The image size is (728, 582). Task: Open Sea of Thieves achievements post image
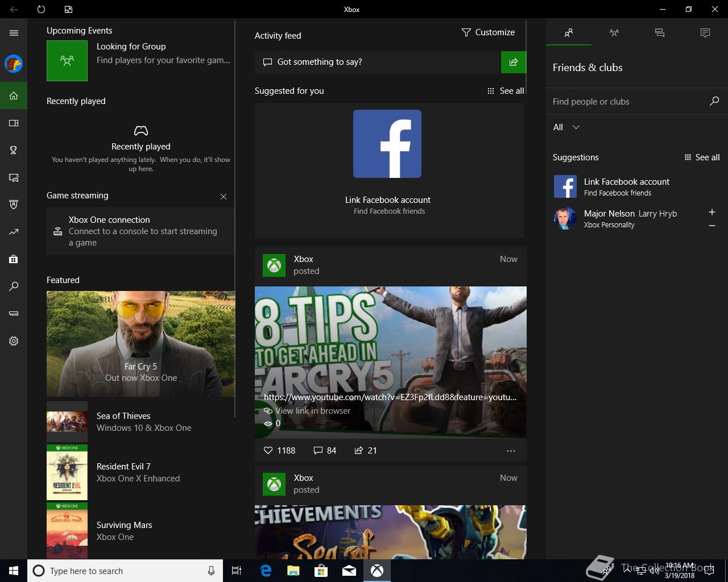click(x=391, y=532)
